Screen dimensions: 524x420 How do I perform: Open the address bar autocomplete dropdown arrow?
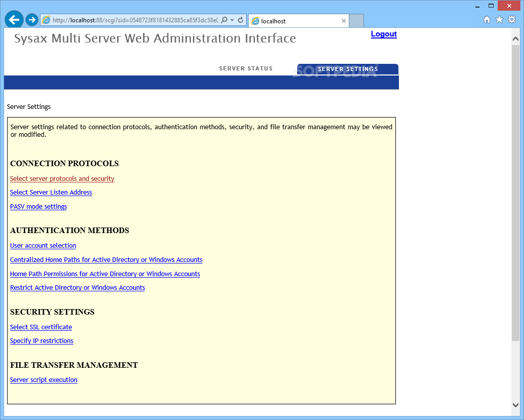coord(232,20)
